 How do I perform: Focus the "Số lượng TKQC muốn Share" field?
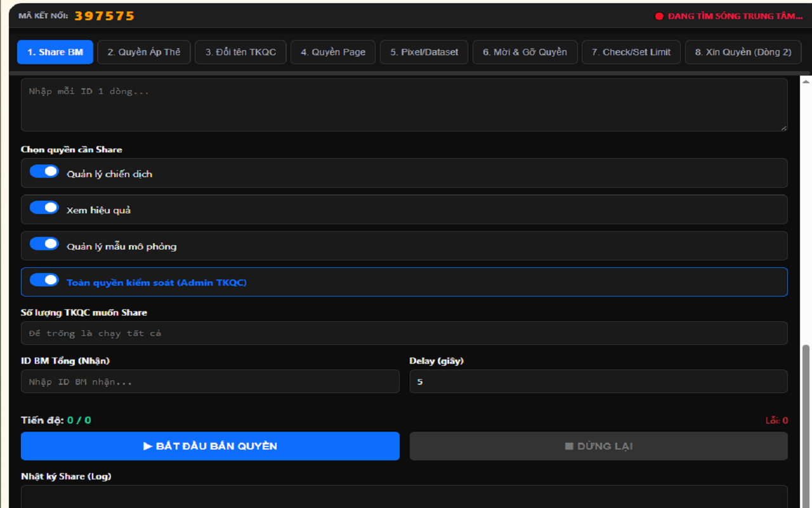[404, 333]
